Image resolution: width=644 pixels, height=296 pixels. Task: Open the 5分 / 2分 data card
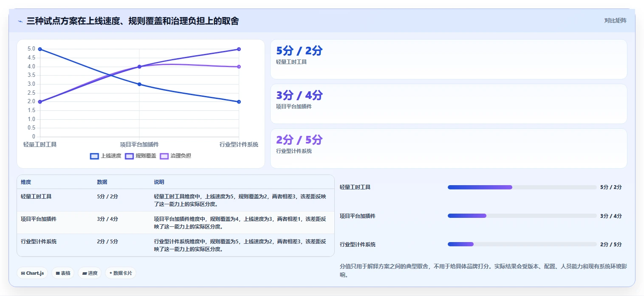(449, 59)
